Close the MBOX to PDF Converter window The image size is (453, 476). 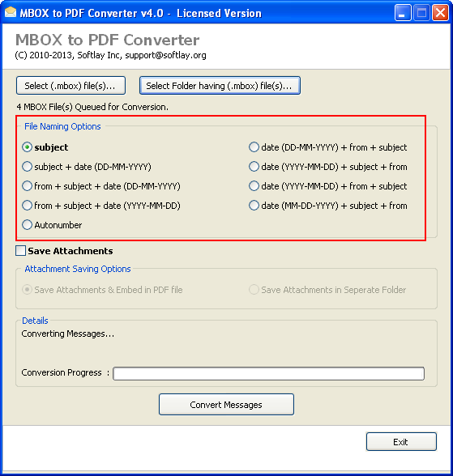click(x=440, y=13)
